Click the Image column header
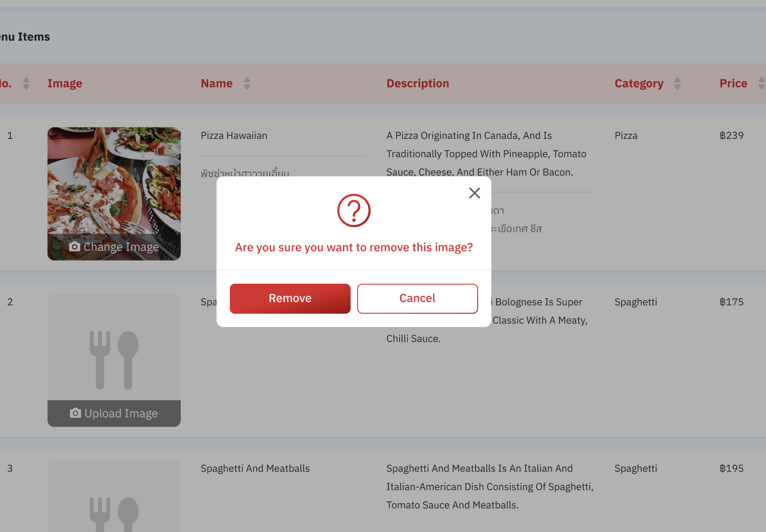This screenshot has width=766, height=532. [65, 83]
